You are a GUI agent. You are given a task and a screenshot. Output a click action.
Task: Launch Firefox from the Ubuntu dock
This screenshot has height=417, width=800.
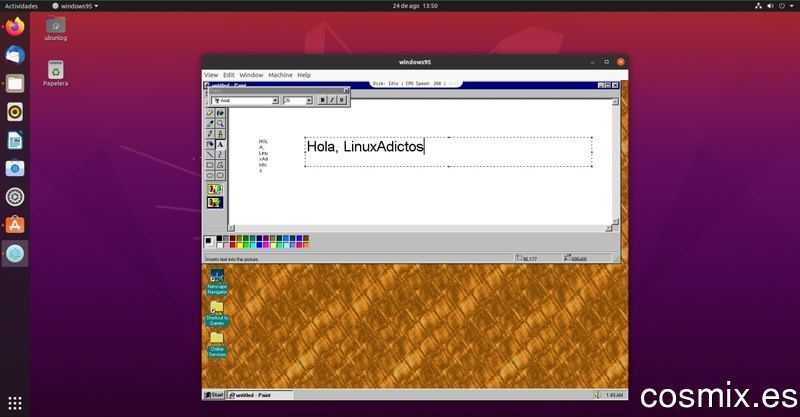(x=15, y=27)
